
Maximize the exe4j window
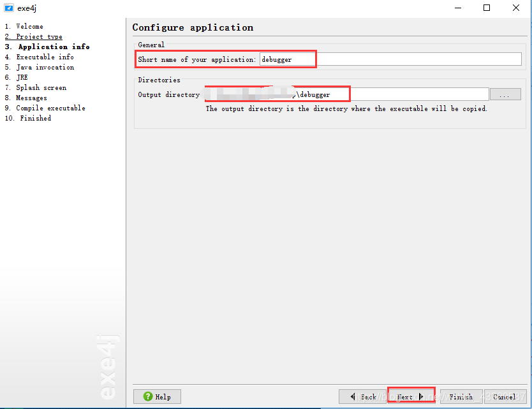pyautogui.click(x=487, y=8)
